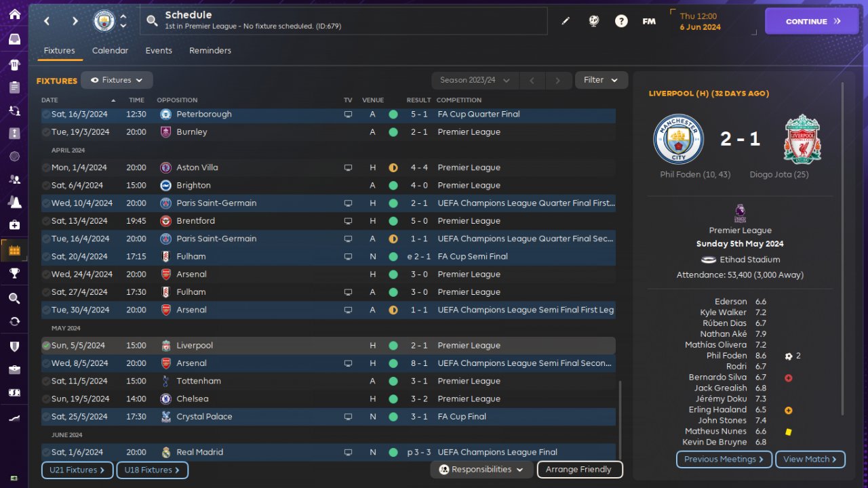Go to next season with right chevron
The image size is (868, 488).
point(558,80)
